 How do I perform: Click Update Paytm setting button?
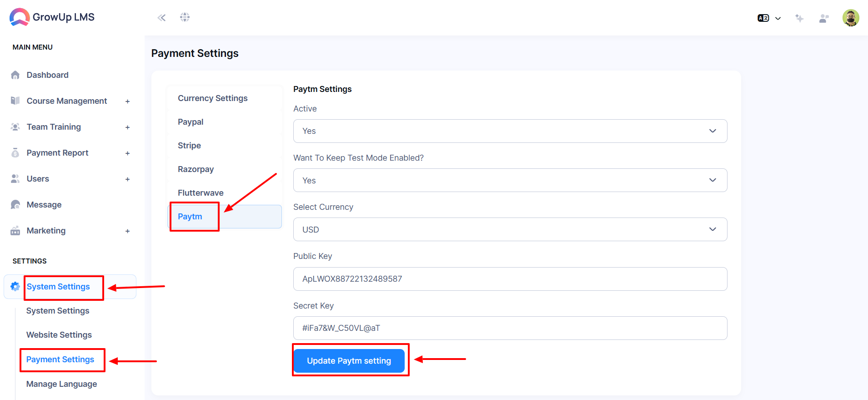coord(349,361)
